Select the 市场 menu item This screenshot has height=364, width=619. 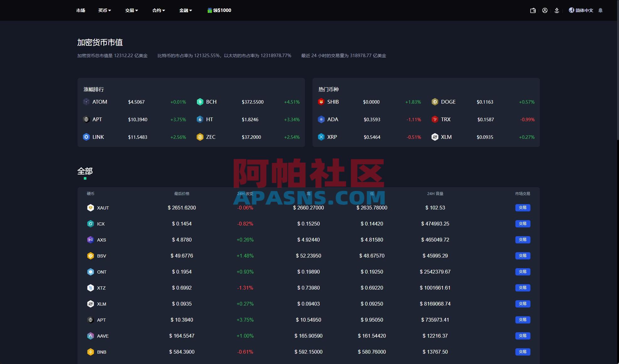pyautogui.click(x=80, y=10)
